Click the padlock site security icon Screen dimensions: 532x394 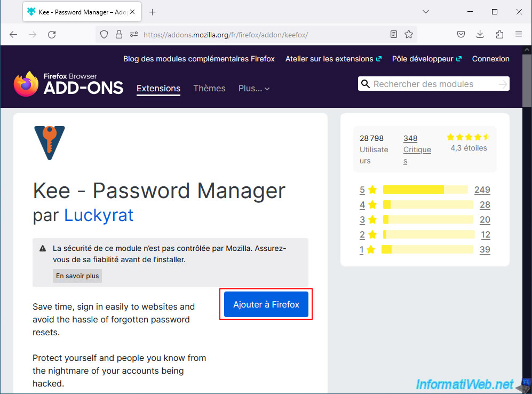(119, 35)
